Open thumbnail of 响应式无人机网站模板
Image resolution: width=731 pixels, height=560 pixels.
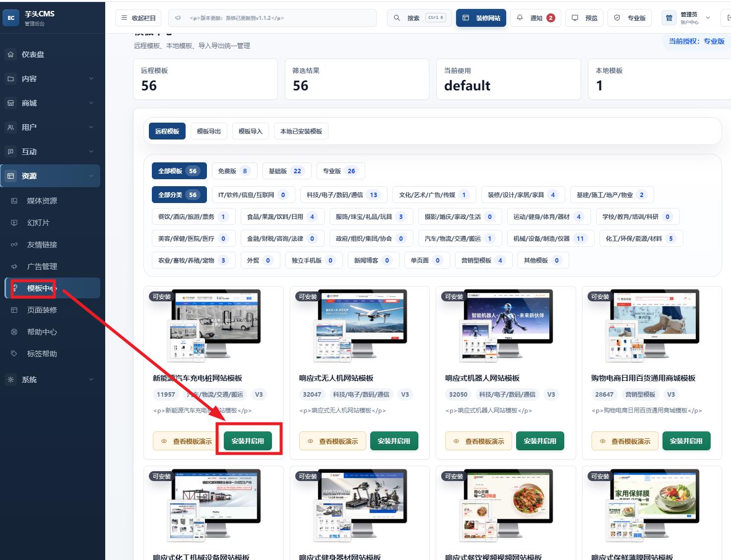pyautogui.click(x=360, y=326)
